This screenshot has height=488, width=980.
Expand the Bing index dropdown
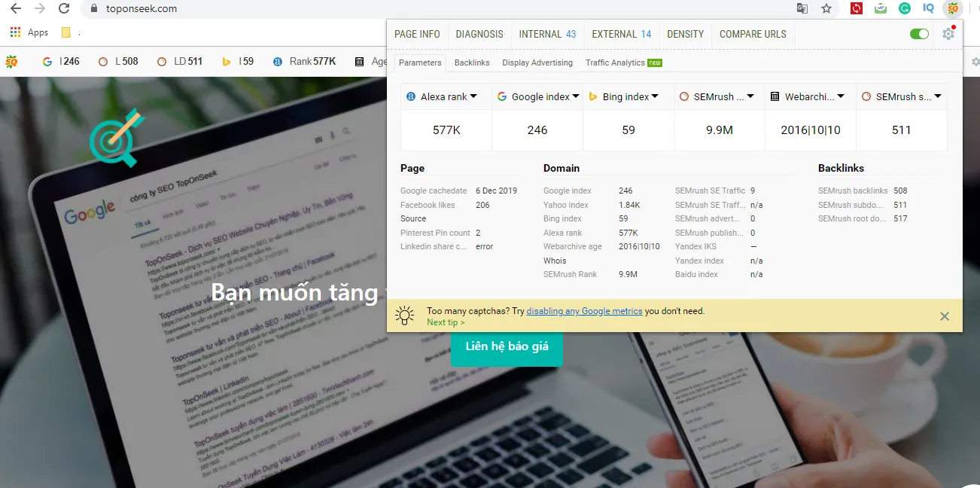click(x=656, y=96)
